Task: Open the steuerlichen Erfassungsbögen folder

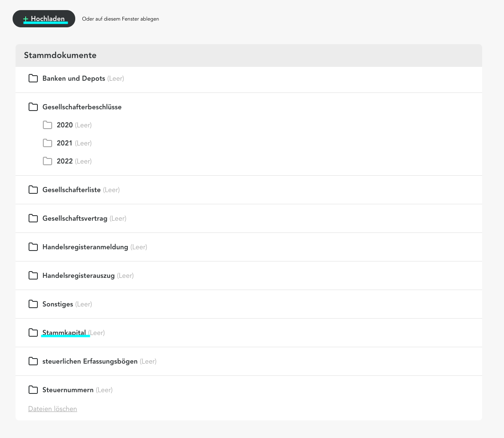Action: click(90, 361)
